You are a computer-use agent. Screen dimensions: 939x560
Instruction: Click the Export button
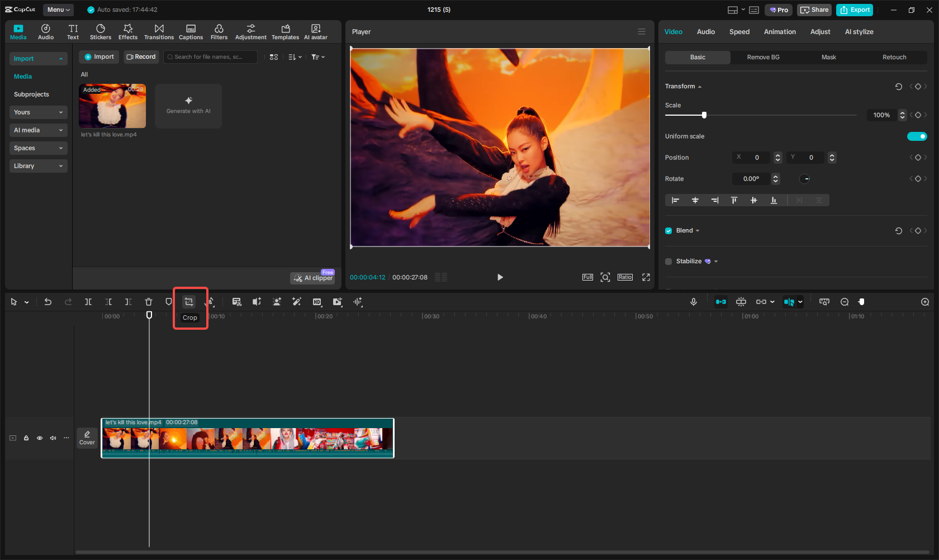pos(854,10)
